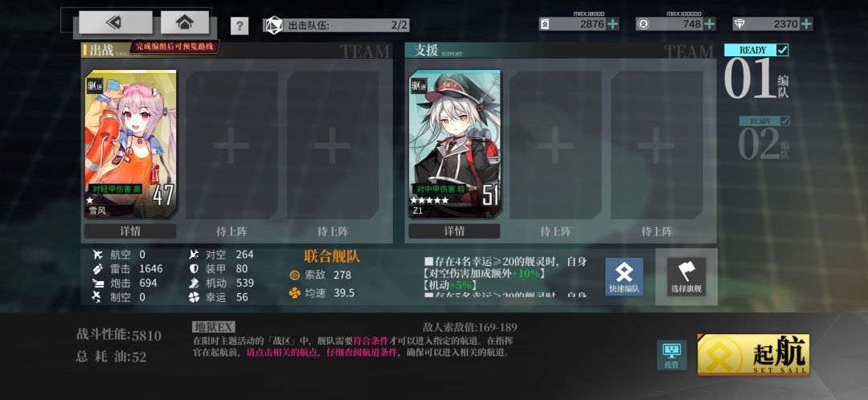View 详情 details for 雪风
Screen dimensions: 868x400
click(130, 231)
